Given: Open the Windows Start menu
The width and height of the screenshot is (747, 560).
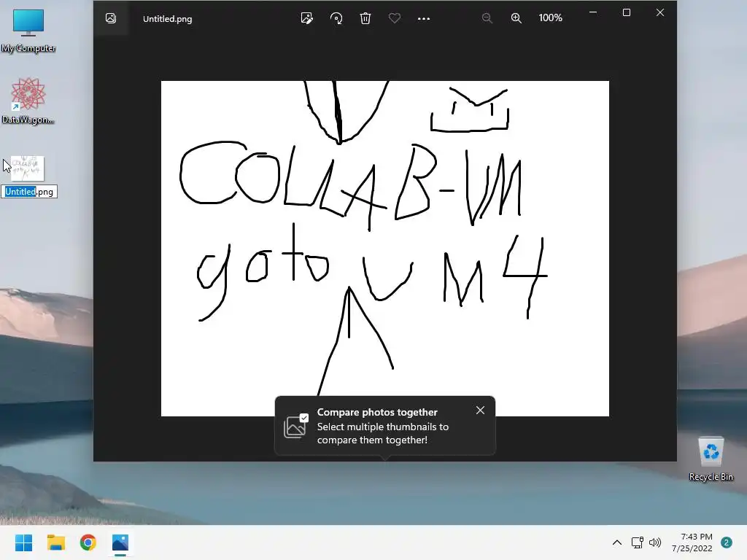Looking at the screenshot, I should click(x=23, y=542).
